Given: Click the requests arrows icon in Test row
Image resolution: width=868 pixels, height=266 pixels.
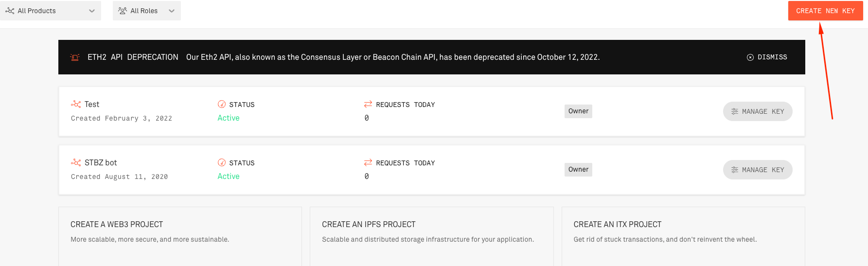Looking at the screenshot, I should 368,104.
